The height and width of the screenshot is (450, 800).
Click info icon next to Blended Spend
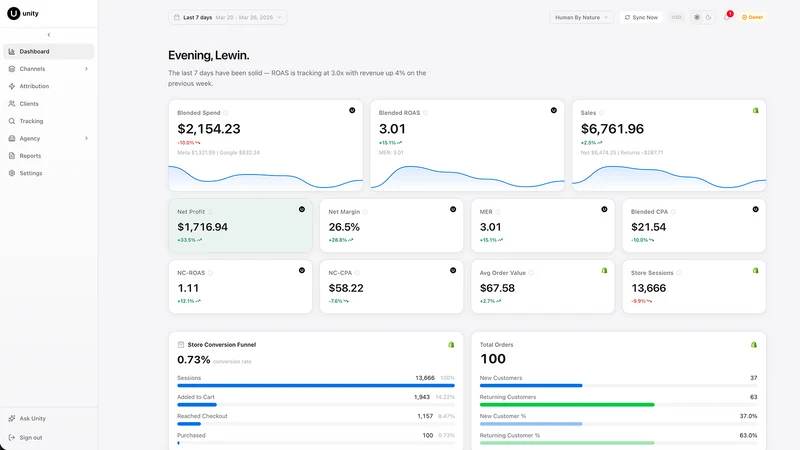pos(226,113)
